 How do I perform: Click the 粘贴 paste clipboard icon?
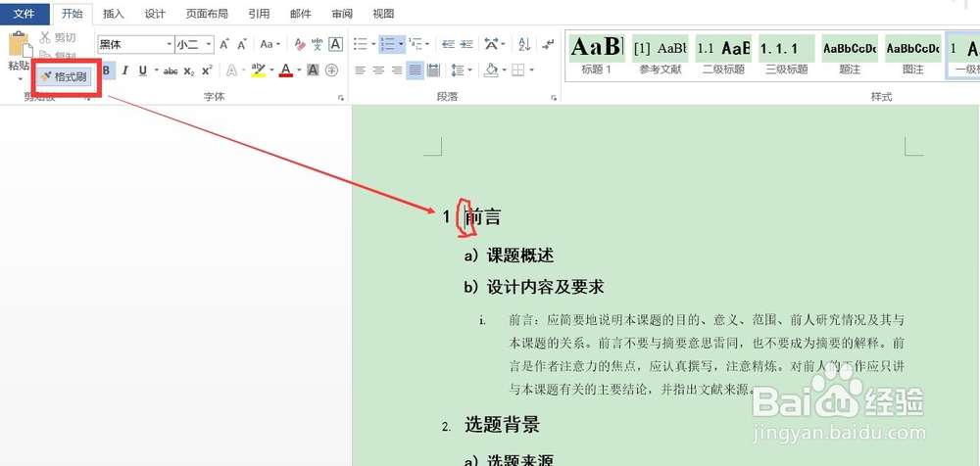point(20,44)
